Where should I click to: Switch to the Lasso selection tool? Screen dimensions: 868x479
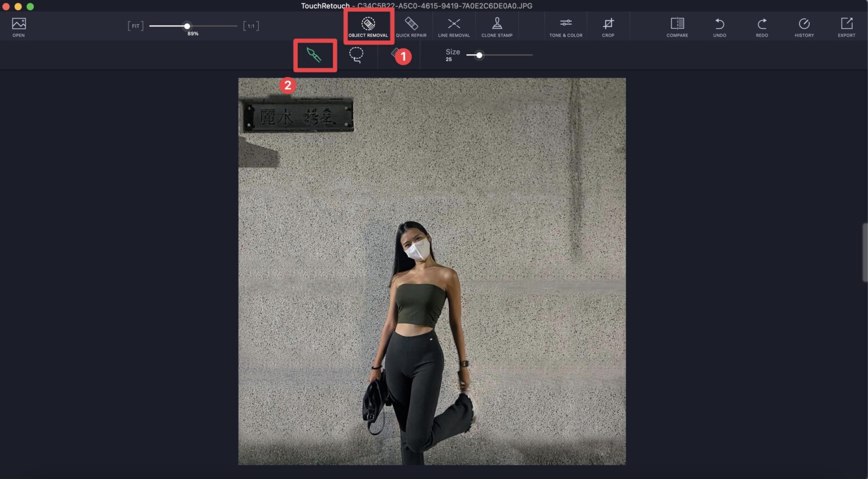(356, 55)
